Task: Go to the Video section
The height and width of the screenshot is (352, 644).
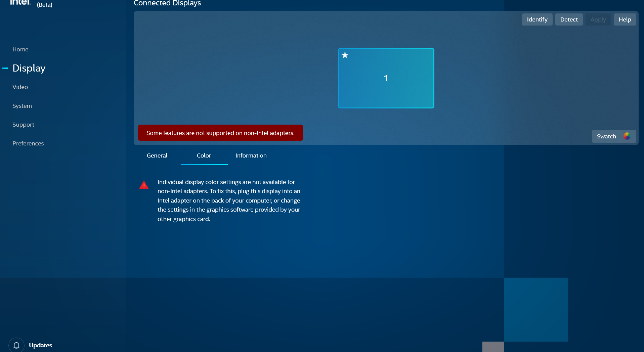Action: pyautogui.click(x=20, y=87)
